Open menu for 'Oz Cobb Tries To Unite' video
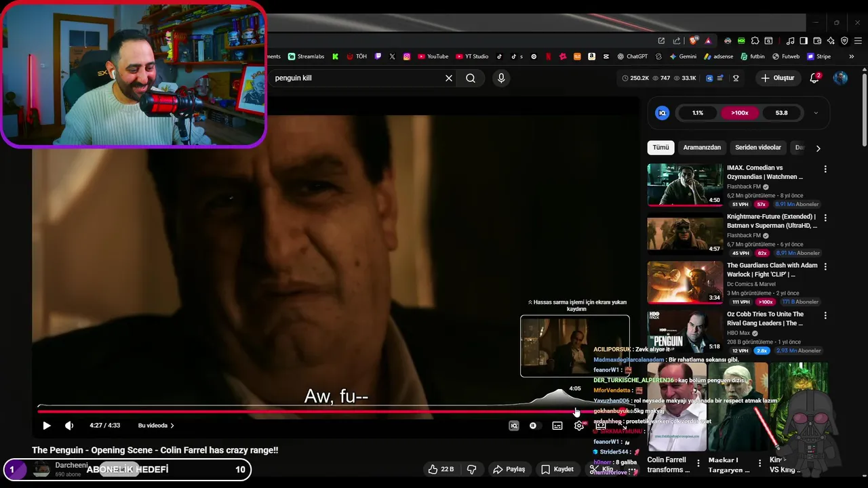The height and width of the screenshot is (488, 868). click(x=825, y=315)
